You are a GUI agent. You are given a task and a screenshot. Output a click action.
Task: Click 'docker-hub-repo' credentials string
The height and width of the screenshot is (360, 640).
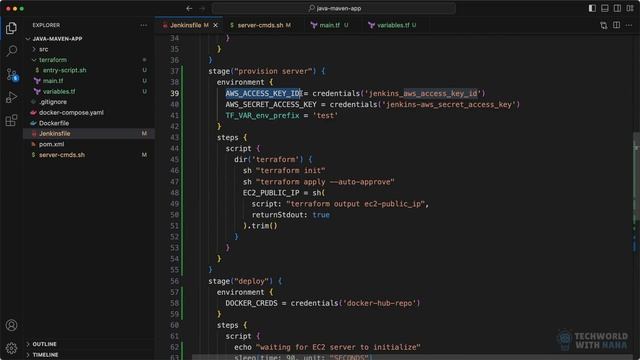(380, 303)
